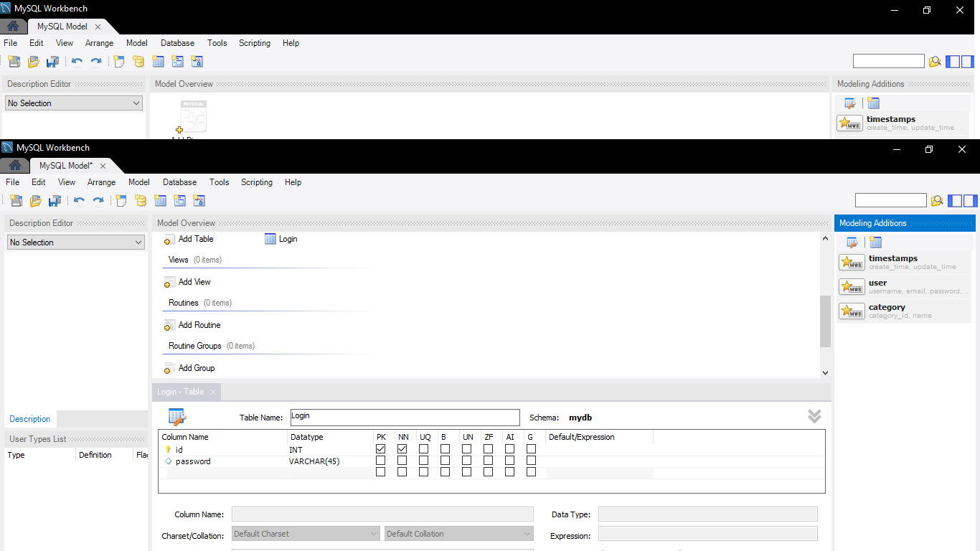Screen dimensions: 980x551
Task: Click New View icon in front window toolbar
Action: click(x=180, y=201)
